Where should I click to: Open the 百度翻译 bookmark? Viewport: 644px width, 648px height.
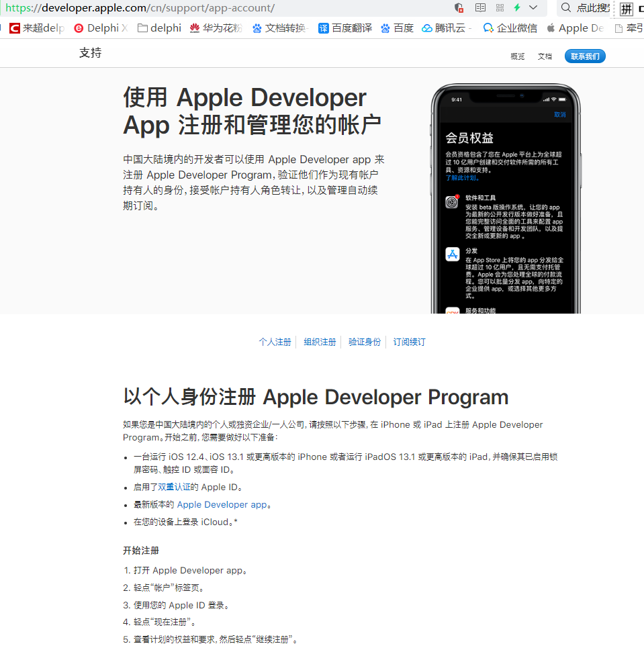[345, 28]
